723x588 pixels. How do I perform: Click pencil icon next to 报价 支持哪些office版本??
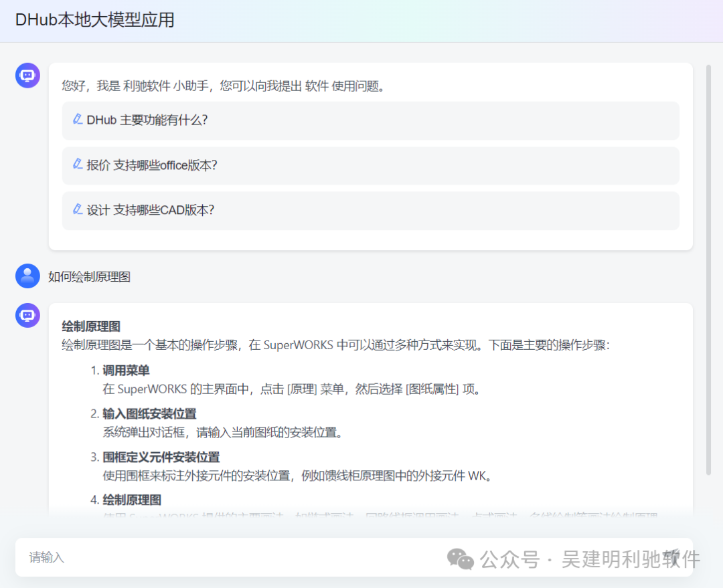click(x=78, y=164)
